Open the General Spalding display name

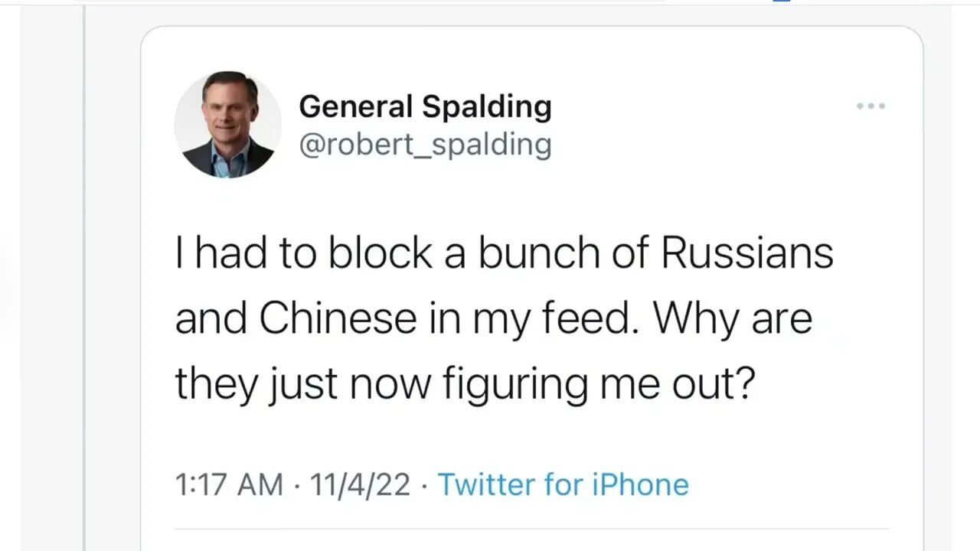point(425,106)
